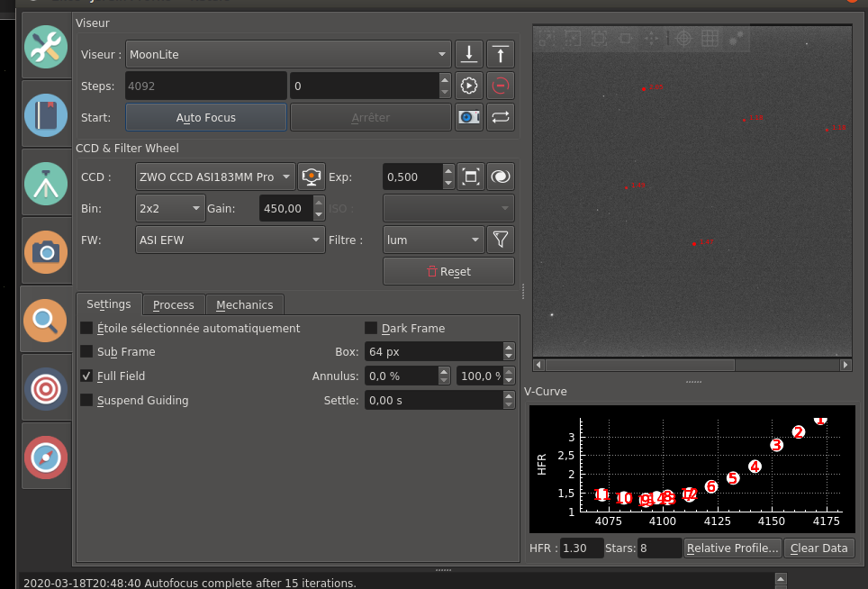Click the focus outward arrow button
This screenshot has height=589, width=868.
(x=501, y=54)
